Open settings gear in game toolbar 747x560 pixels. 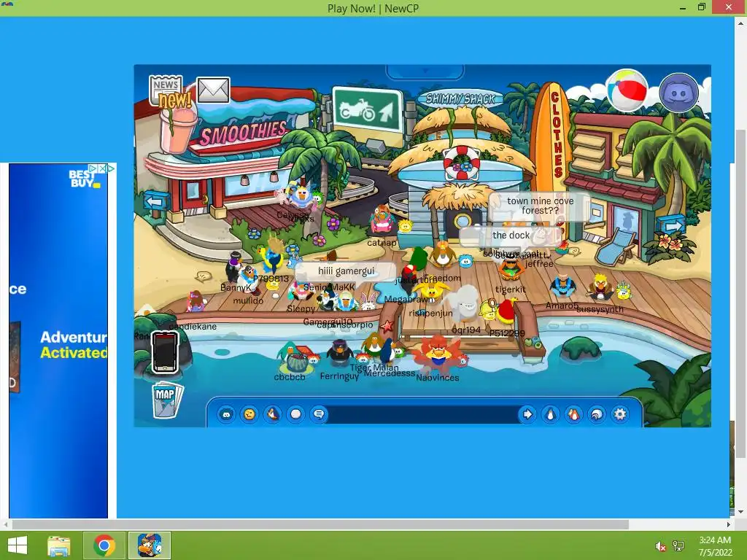pos(620,414)
